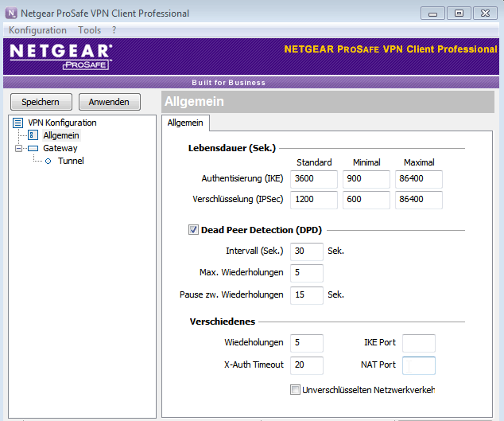Enable Unverschlüsselten Netzwerkverkehr checkbox
Image resolution: width=504 pixels, height=421 pixels.
[295, 390]
